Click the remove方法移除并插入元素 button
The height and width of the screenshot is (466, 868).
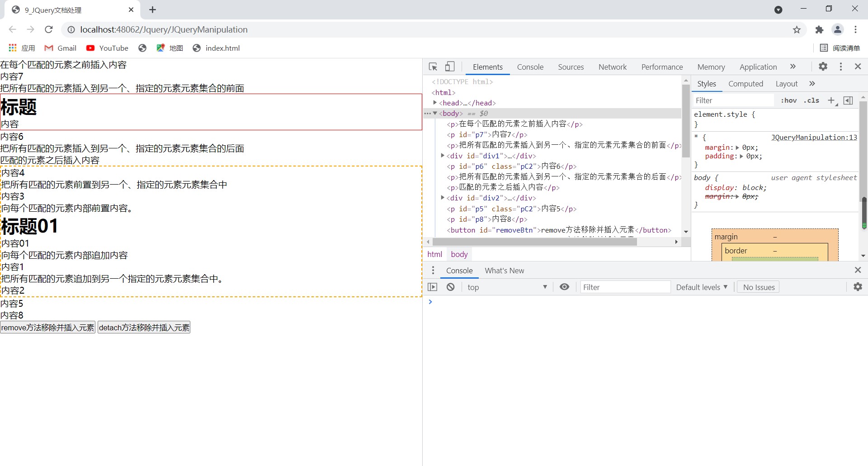point(48,328)
